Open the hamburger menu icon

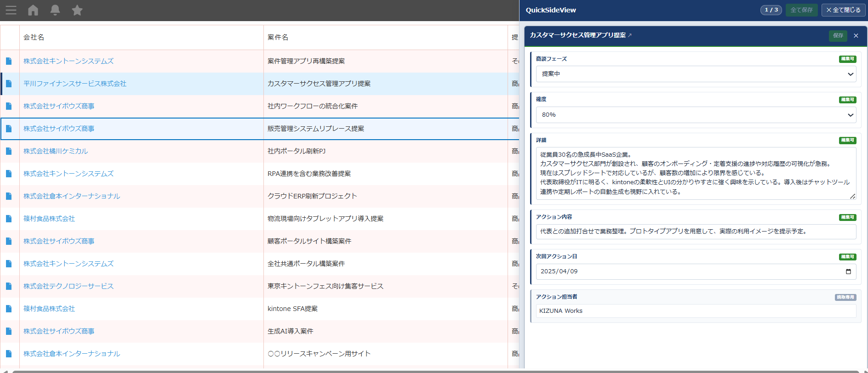click(x=11, y=10)
